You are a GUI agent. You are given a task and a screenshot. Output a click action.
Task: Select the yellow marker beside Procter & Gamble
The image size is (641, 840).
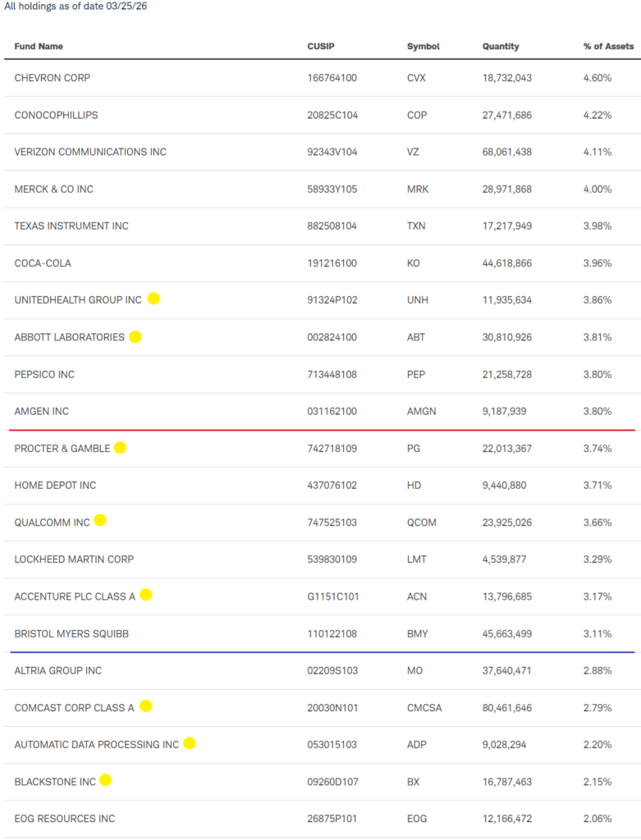pyautogui.click(x=120, y=448)
